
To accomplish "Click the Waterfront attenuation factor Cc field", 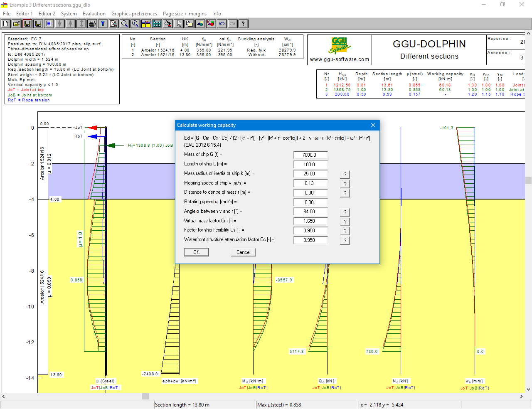I will click(310, 240).
